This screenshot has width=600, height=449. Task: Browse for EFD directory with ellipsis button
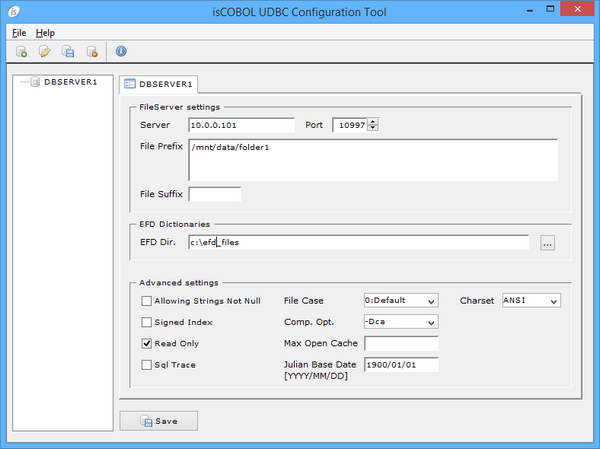coord(547,243)
